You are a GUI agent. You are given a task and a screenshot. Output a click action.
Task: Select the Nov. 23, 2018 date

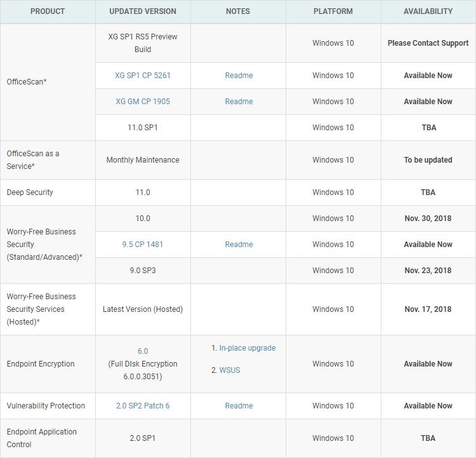pos(428,271)
